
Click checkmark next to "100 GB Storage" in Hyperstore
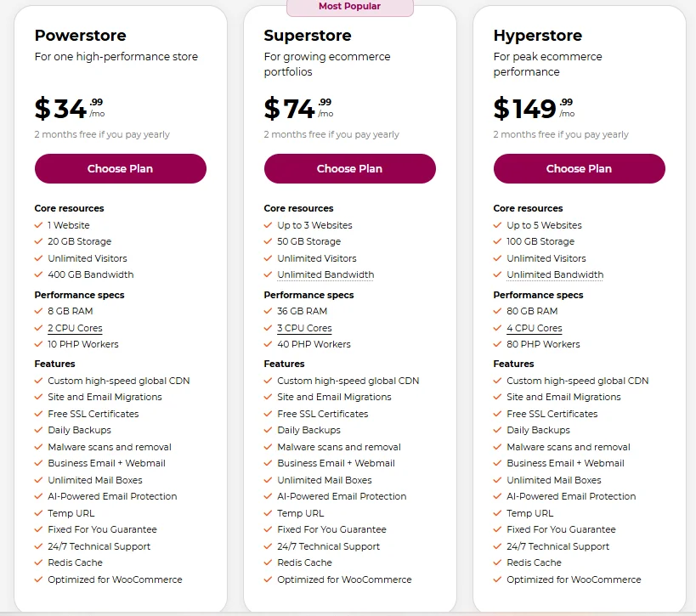[x=496, y=242]
